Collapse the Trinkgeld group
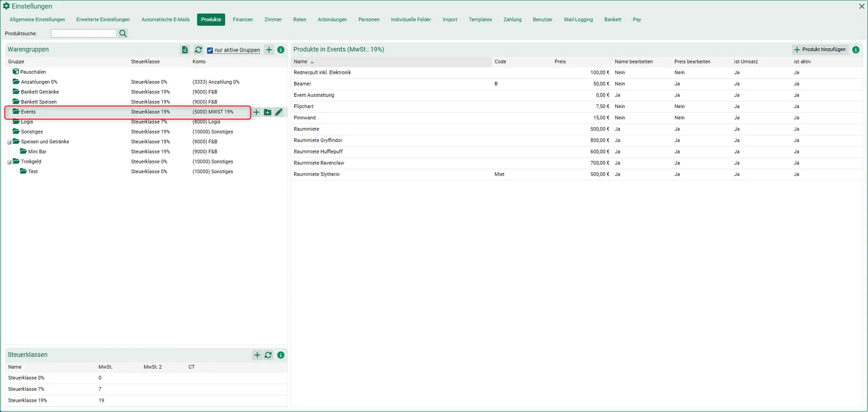The height and width of the screenshot is (412, 868). [9, 162]
